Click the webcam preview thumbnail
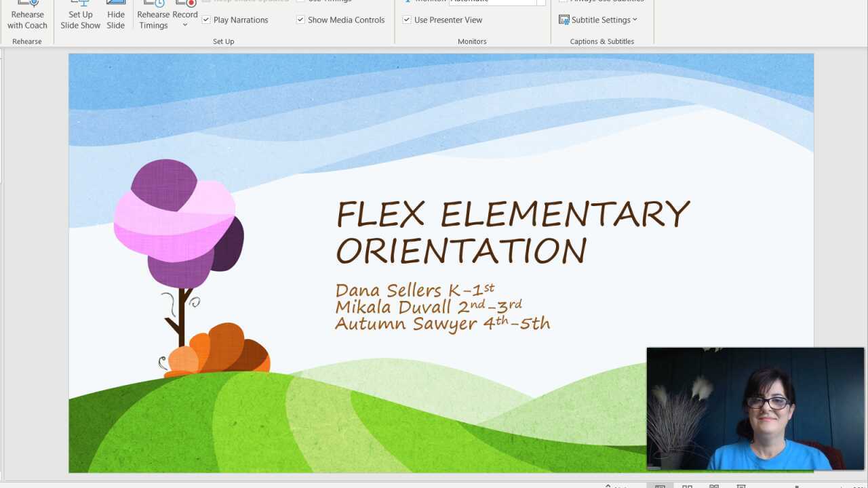The image size is (868, 488). tap(755, 407)
